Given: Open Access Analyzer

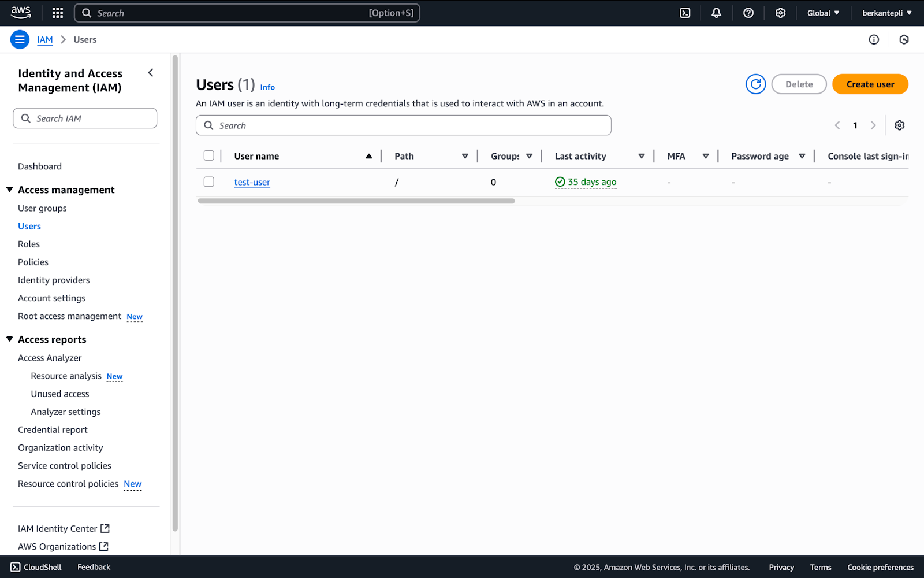Looking at the screenshot, I should 50,358.
